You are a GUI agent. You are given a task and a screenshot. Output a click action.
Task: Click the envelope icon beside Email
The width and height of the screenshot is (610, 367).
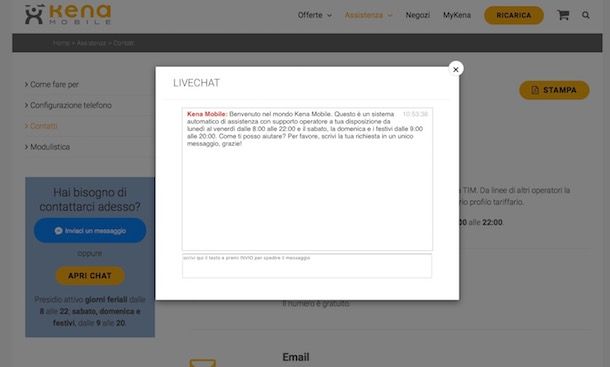click(x=203, y=363)
